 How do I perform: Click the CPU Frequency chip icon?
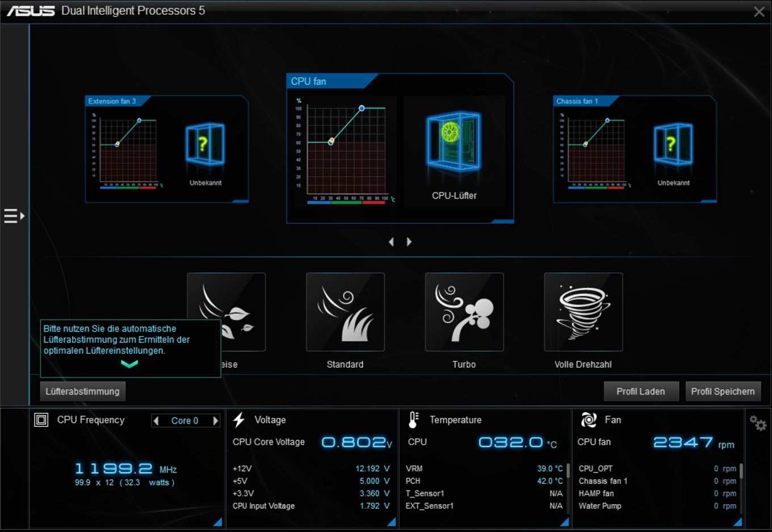pos(41,420)
